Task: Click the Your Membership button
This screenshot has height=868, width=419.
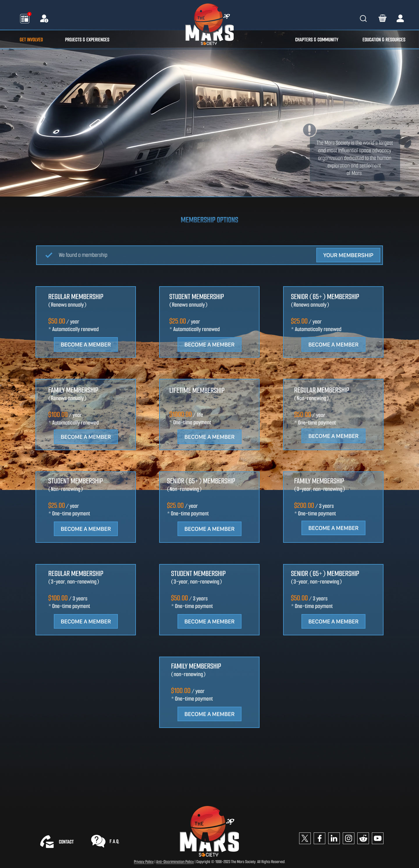Action: click(348, 255)
